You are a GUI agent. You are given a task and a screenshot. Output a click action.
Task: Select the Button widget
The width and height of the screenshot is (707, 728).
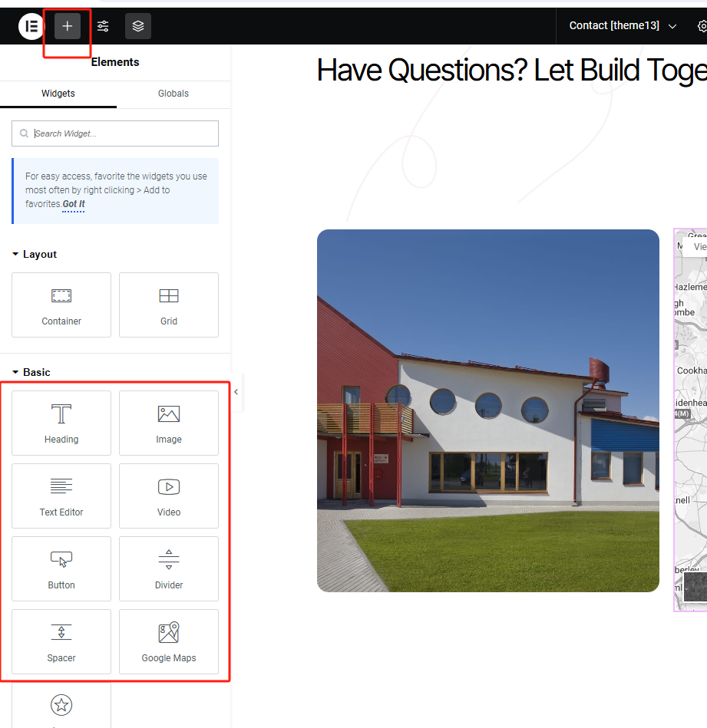(61, 568)
